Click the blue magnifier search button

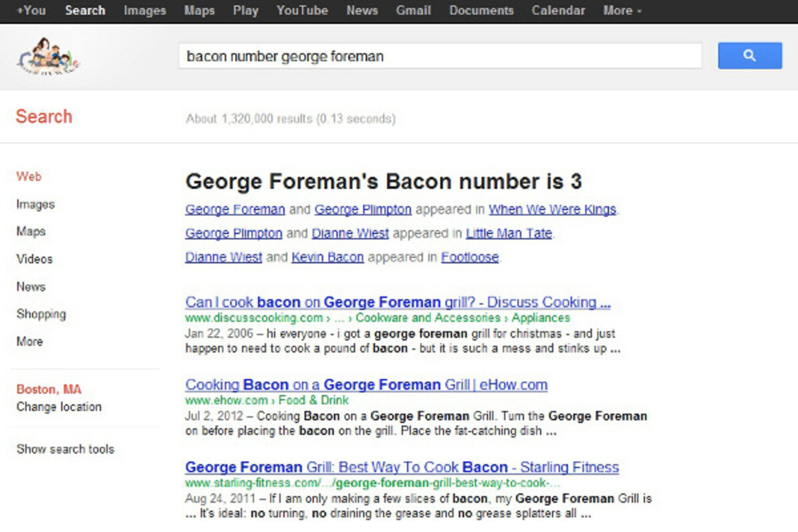click(x=749, y=56)
